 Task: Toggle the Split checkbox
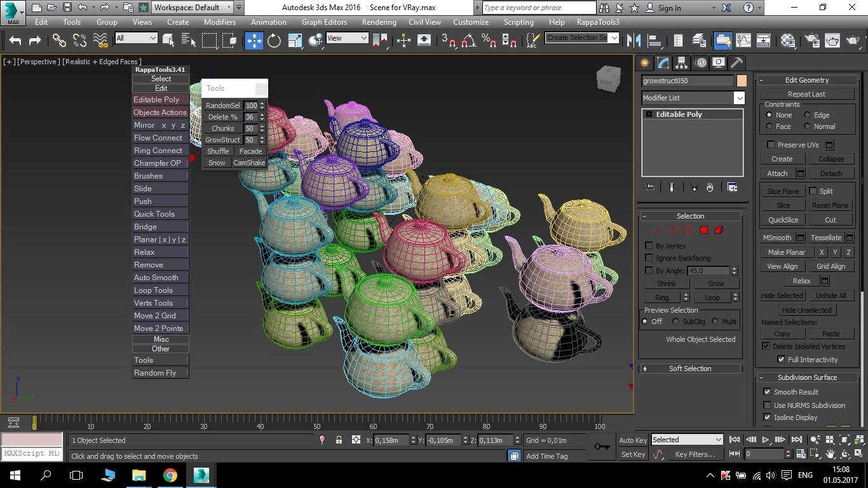pos(813,191)
